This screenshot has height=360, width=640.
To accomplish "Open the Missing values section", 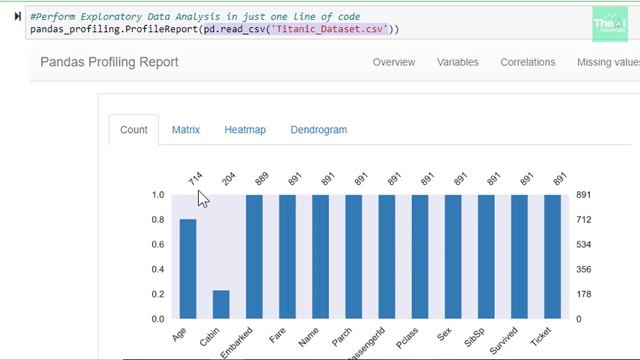I will coord(608,62).
